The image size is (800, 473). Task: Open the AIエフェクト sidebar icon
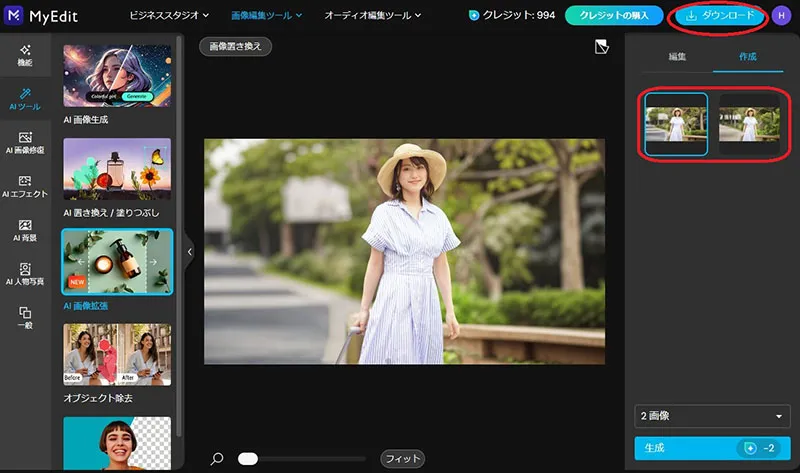25,187
